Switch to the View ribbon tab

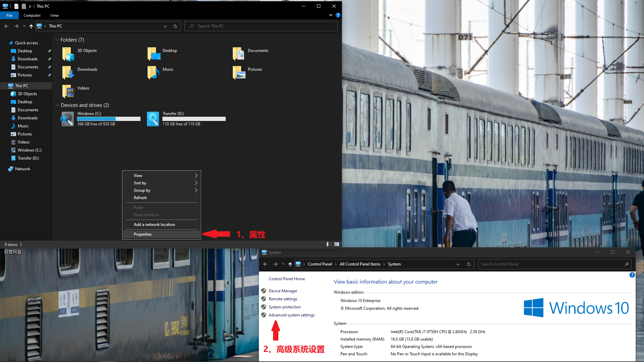(x=54, y=15)
